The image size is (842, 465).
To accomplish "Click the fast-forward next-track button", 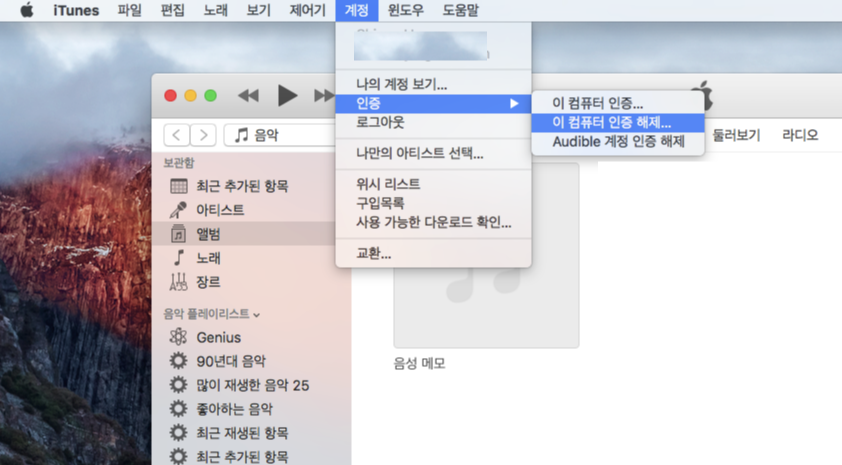I will pyautogui.click(x=324, y=96).
